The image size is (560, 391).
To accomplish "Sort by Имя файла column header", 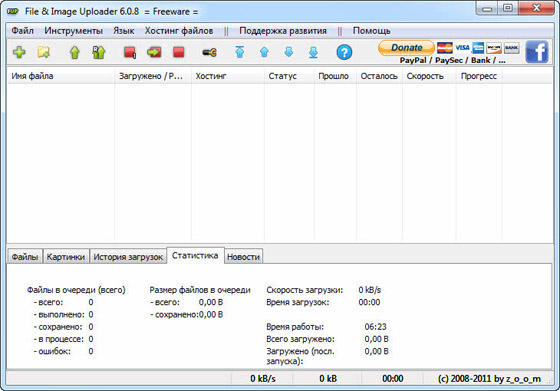I will [61, 76].
